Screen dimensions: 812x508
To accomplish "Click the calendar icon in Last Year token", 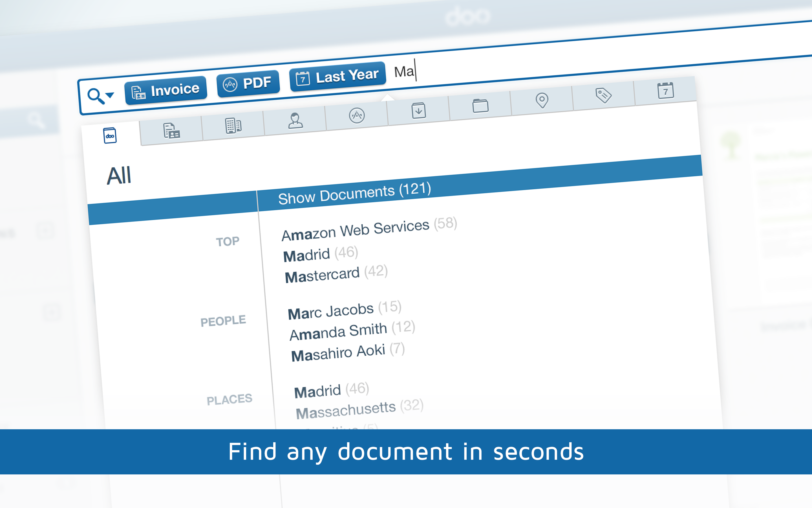I will pos(303,79).
